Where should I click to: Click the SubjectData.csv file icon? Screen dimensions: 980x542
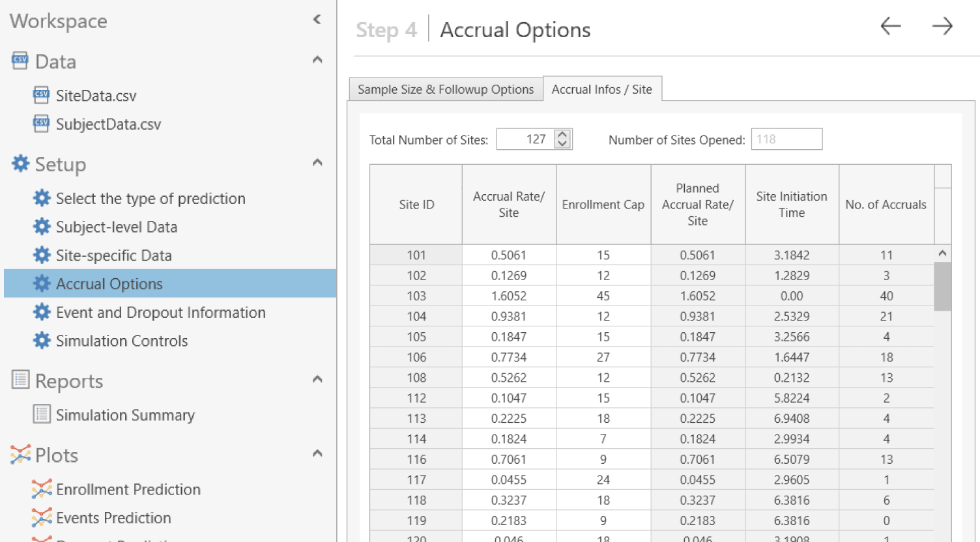(41, 124)
